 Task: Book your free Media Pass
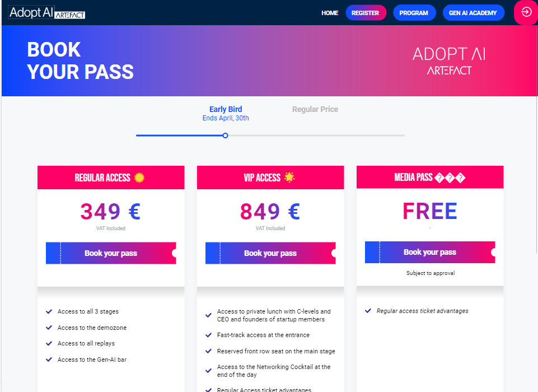430,253
